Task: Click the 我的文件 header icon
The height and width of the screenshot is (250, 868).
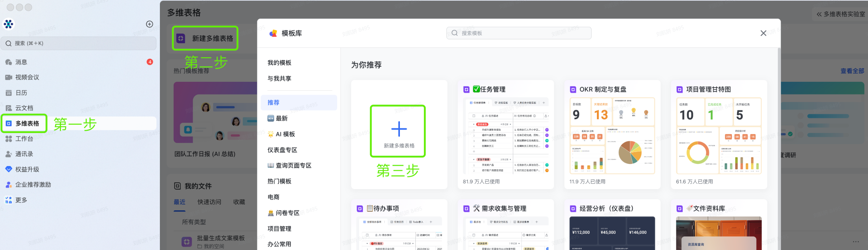Action: 177,186
